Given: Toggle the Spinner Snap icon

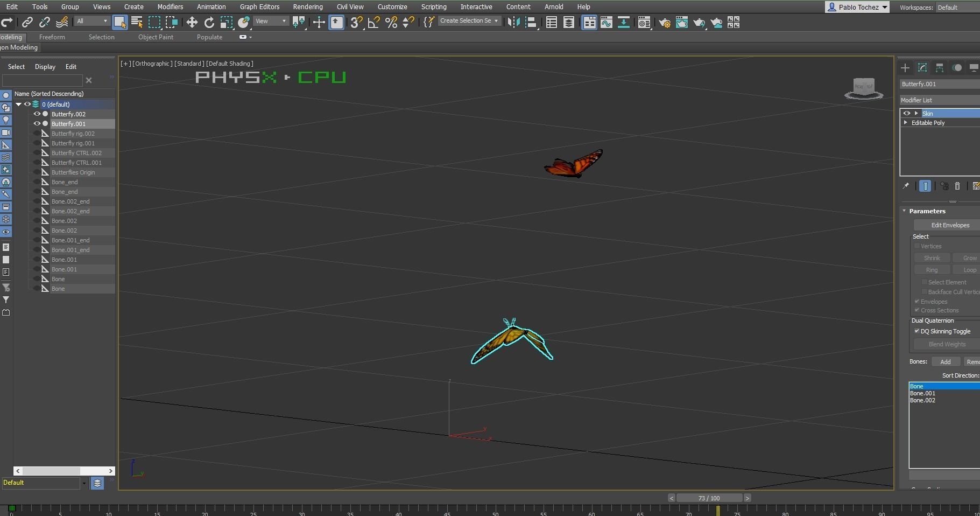Looking at the screenshot, I should point(408,22).
